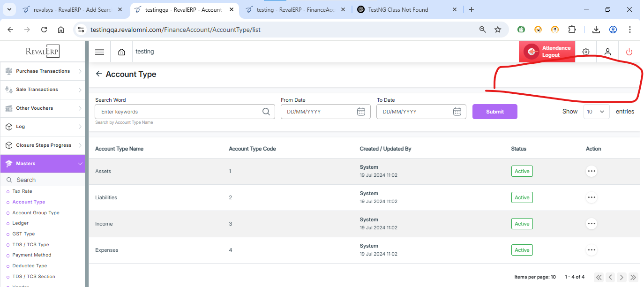This screenshot has width=644, height=287.
Task: Open the Show entries dropdown
Action: tap(596, 112)
